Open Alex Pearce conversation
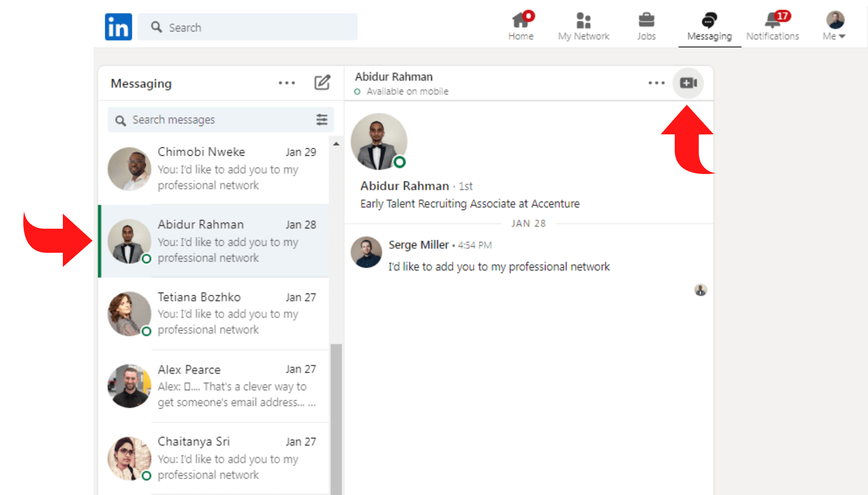 213,386
